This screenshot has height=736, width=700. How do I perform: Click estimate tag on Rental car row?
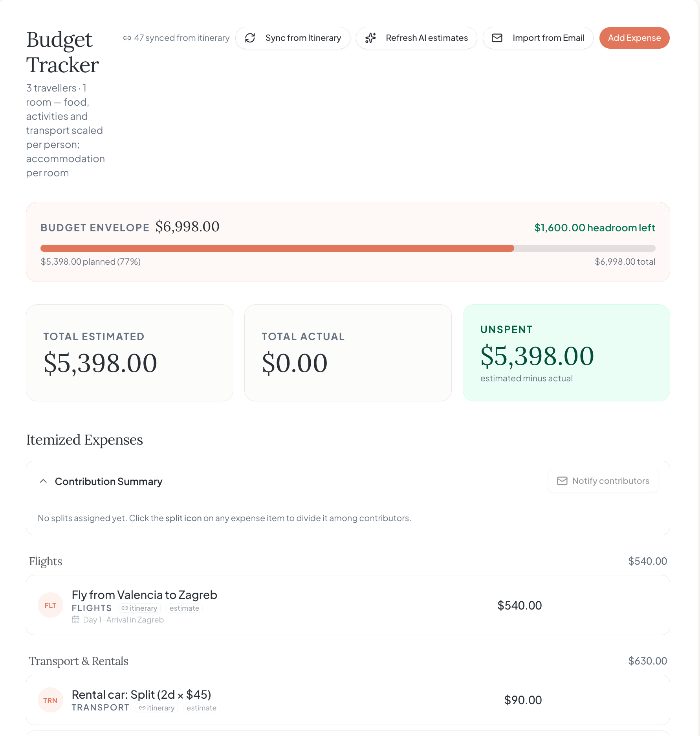point(202,708)
